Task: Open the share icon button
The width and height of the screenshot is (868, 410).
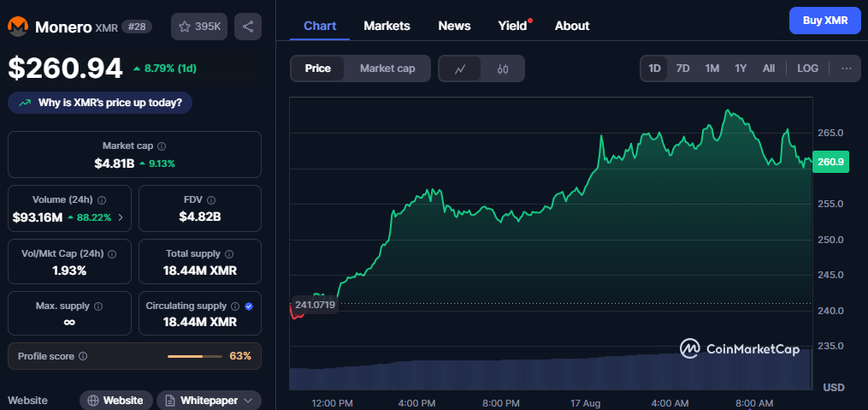Action: click(x=248, y=27)
